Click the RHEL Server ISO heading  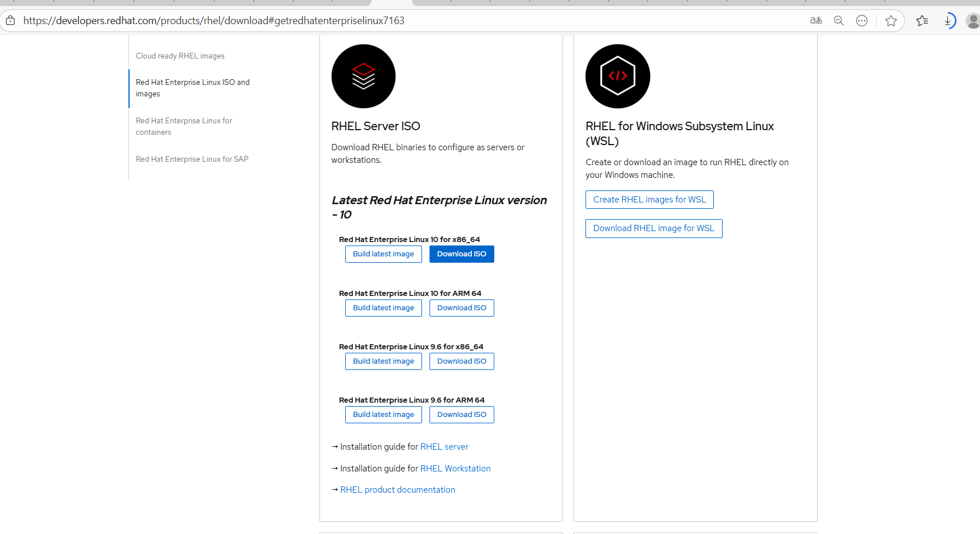click(376, 126)
